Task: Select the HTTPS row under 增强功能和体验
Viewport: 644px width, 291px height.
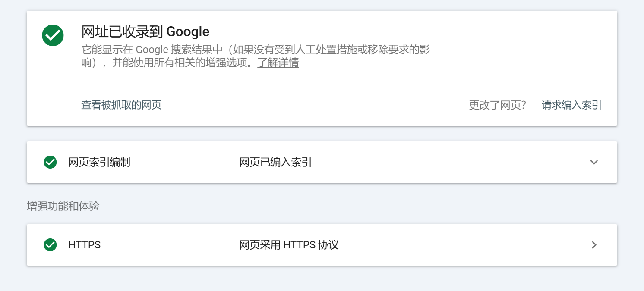Action: pos(84,245)
